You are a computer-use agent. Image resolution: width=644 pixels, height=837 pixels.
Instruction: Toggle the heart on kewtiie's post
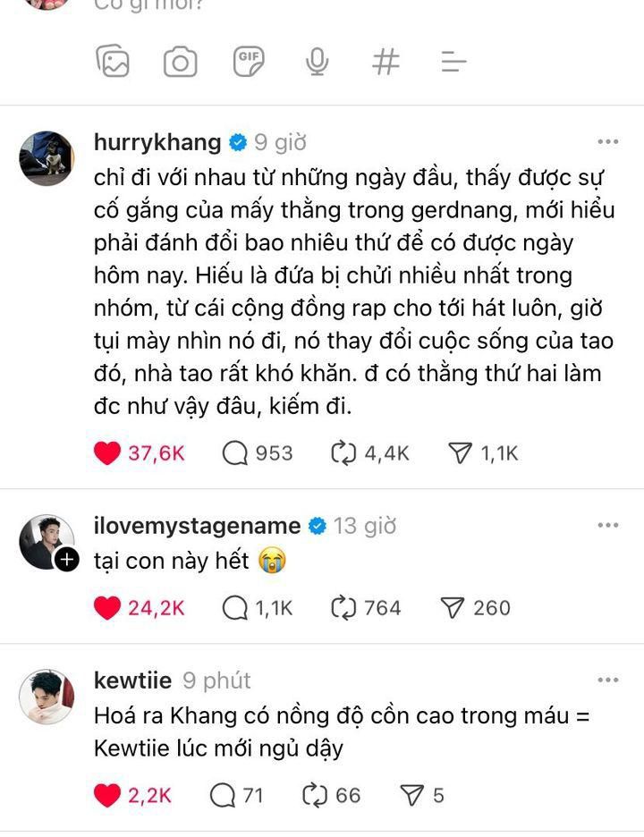(x=107, y=795)
